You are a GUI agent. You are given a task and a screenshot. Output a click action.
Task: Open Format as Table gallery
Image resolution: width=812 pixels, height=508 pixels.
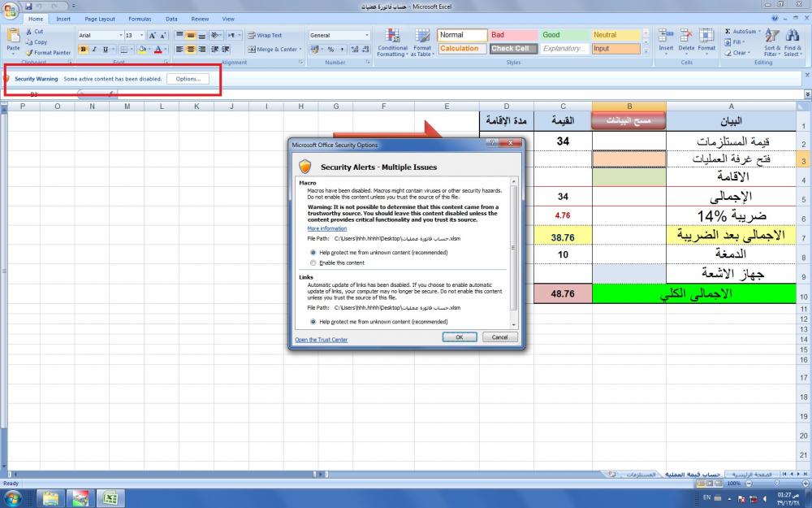click(422, 42)
